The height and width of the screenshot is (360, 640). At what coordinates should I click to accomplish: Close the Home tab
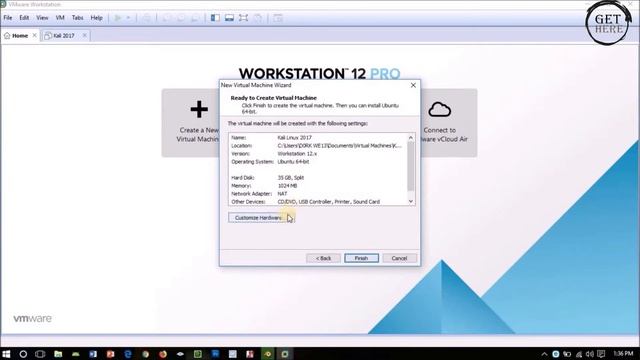35,36
